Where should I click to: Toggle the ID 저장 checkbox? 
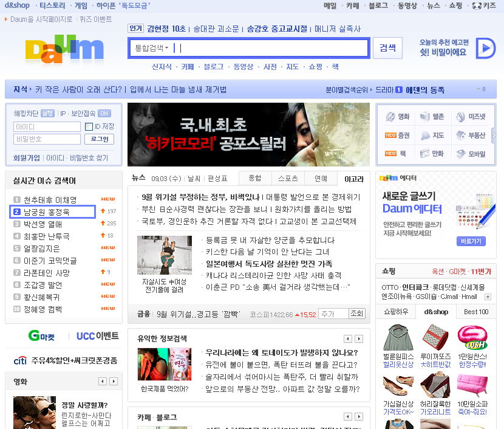[x=89, y=127]
